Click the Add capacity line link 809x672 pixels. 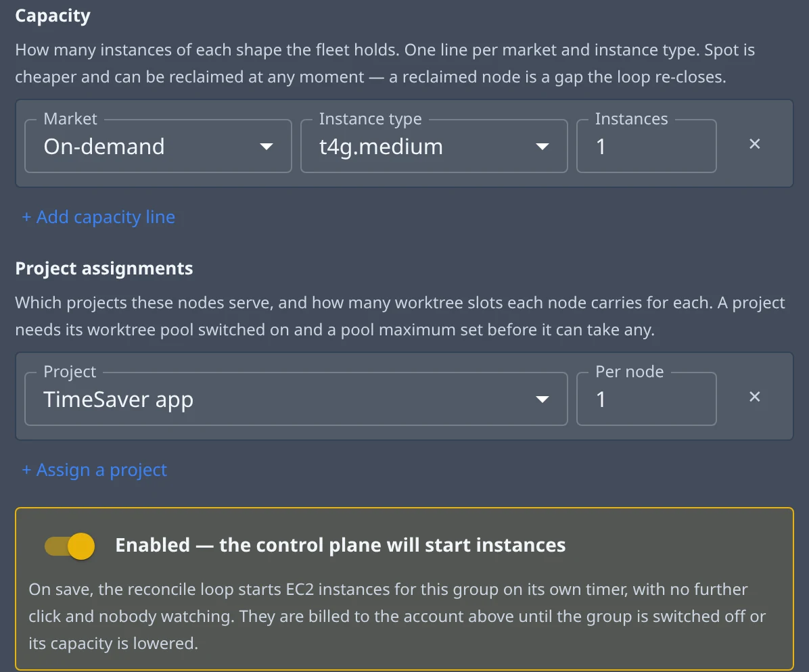[98, 217]
